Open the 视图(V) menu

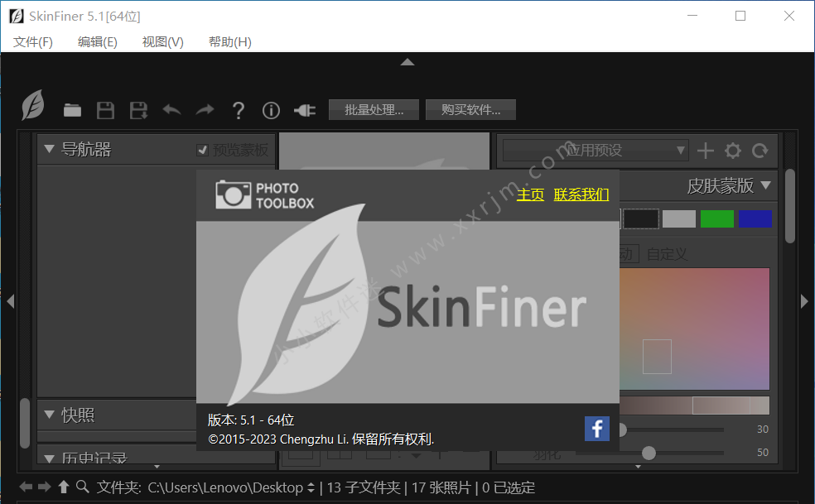coord(162,41)
